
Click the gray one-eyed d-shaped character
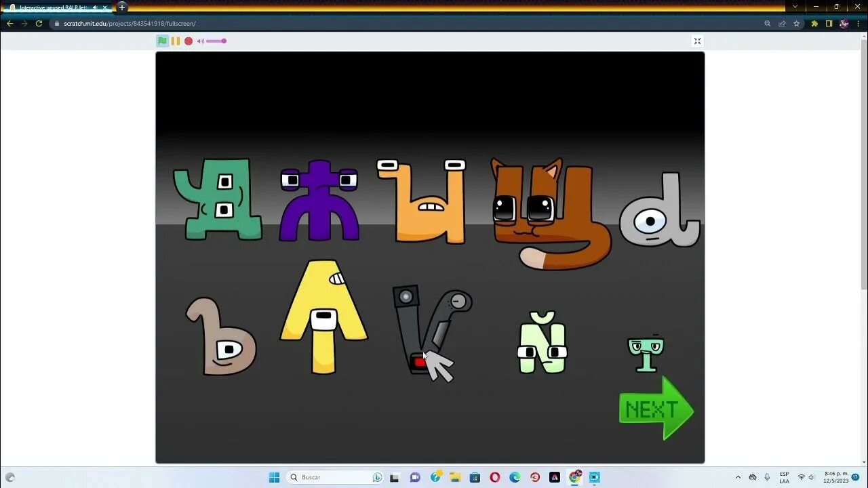point(660,211)
